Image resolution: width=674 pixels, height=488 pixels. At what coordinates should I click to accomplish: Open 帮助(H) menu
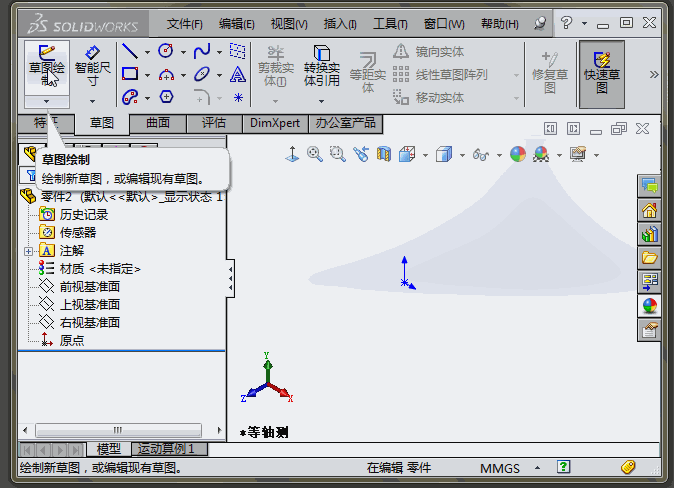[x=499, y=24]
